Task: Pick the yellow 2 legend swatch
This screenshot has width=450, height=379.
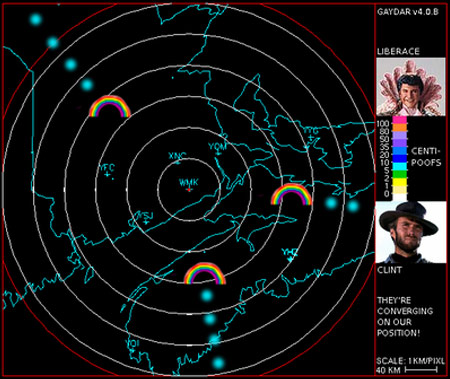Action: point(400,182)
